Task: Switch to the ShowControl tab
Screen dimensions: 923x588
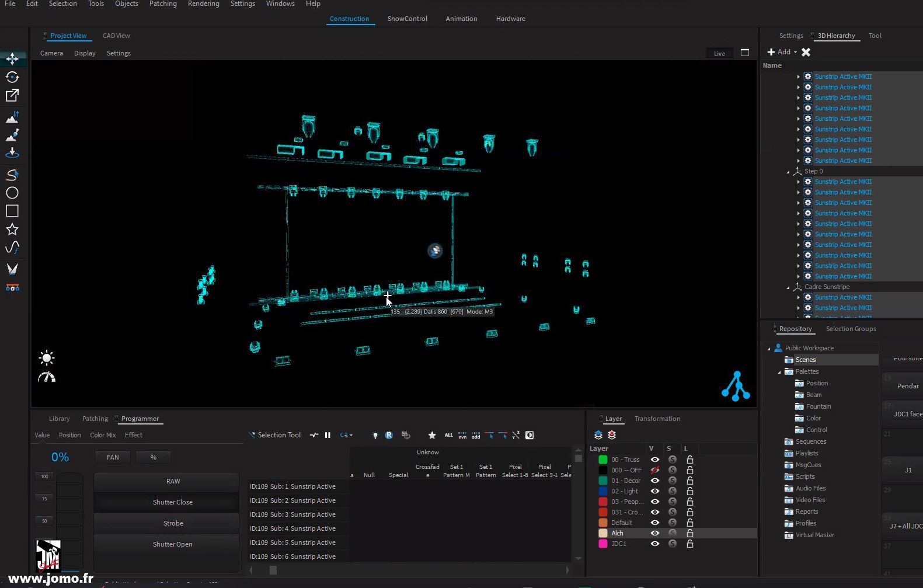Action: pyautogui.click(x=407, y=19)
